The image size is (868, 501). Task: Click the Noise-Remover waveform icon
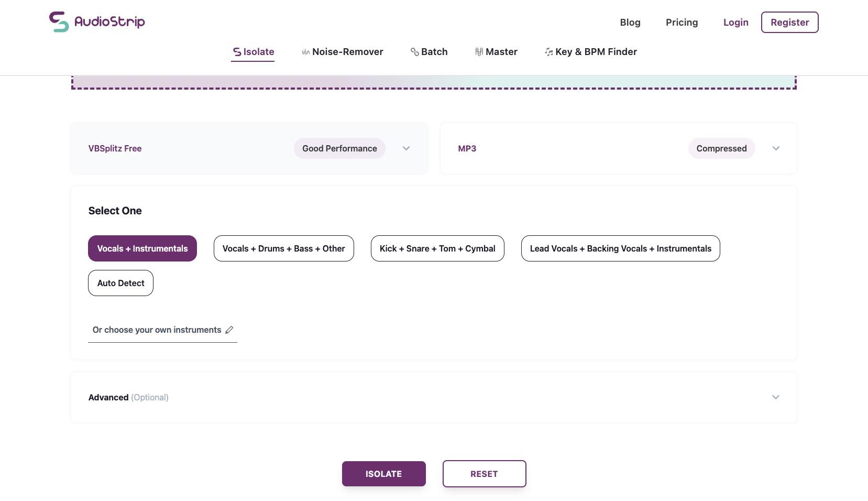click(x=306, y=52)
